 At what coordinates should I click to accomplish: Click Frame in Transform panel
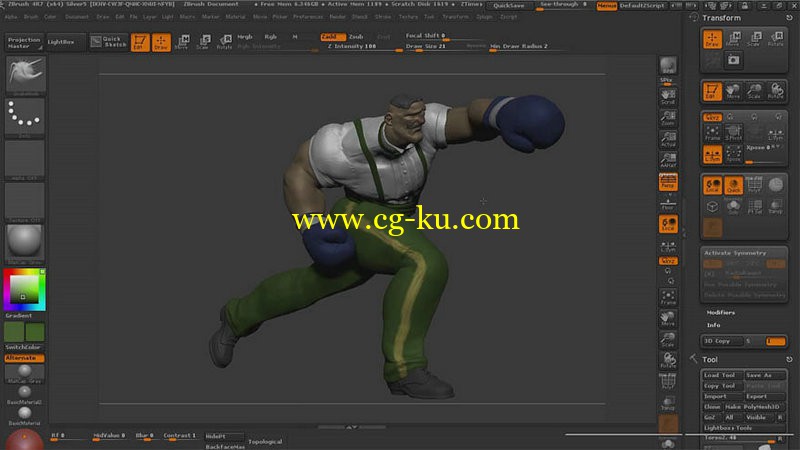point(712,133)
